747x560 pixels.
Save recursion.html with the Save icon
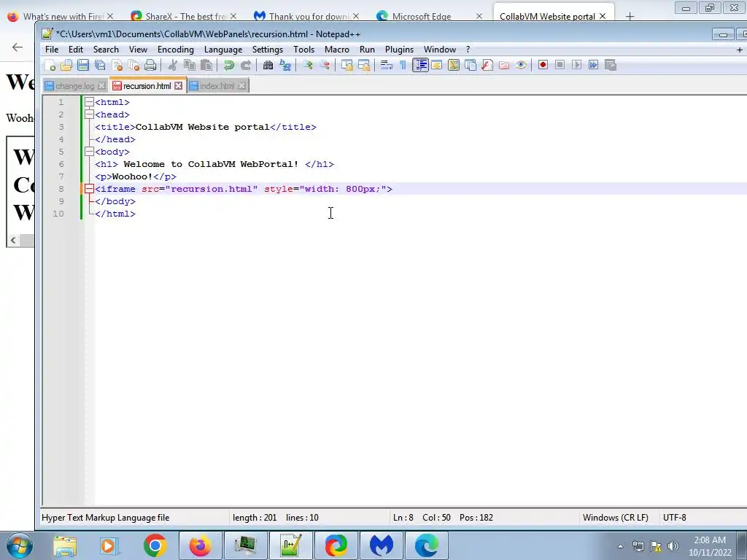coord(83,65)
